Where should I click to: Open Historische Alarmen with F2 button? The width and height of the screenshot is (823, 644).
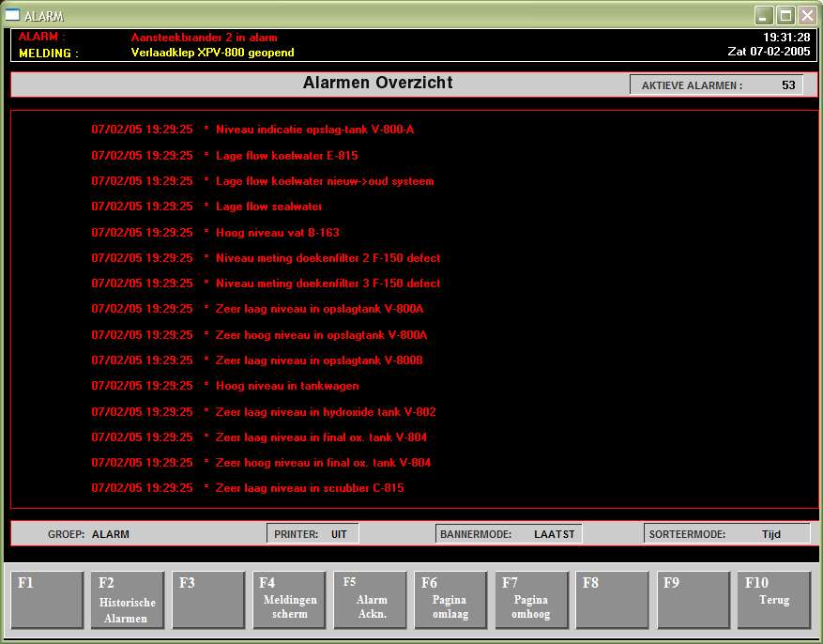(x=128, y=600)
